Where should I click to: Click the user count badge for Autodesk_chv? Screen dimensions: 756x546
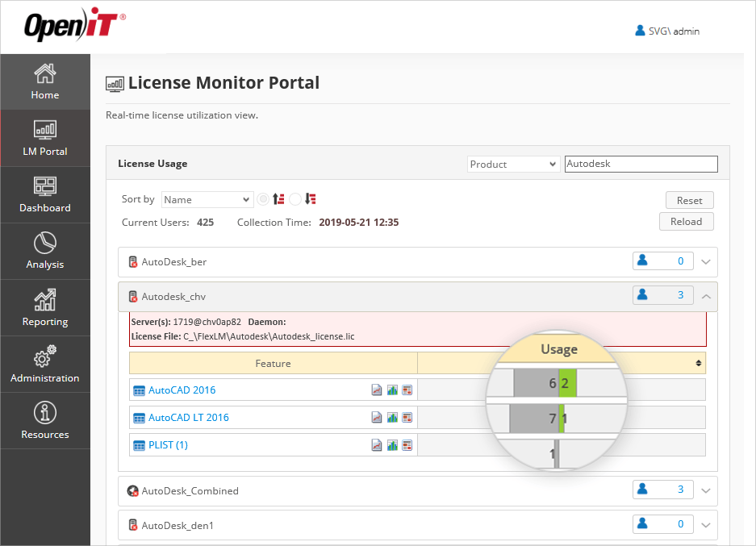(x=663, y=295)
